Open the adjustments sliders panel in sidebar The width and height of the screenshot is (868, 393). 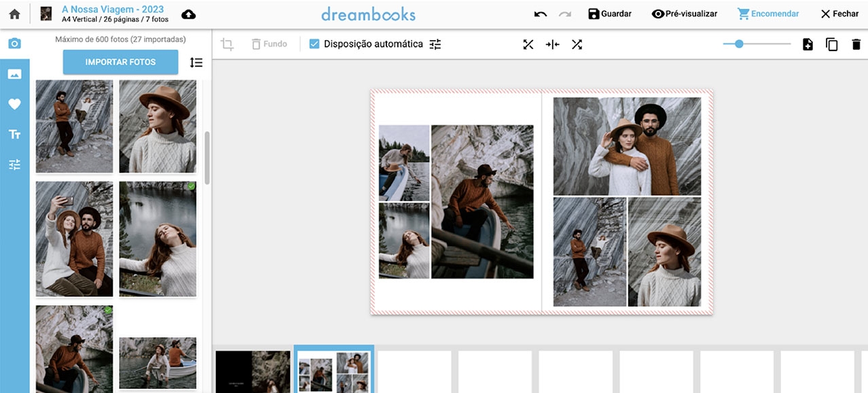14,164
